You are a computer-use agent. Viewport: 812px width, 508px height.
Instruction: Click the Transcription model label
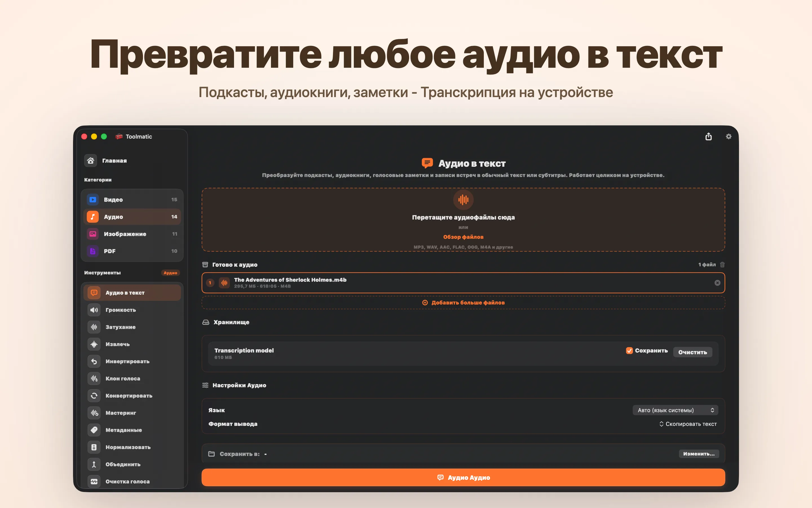244,351
